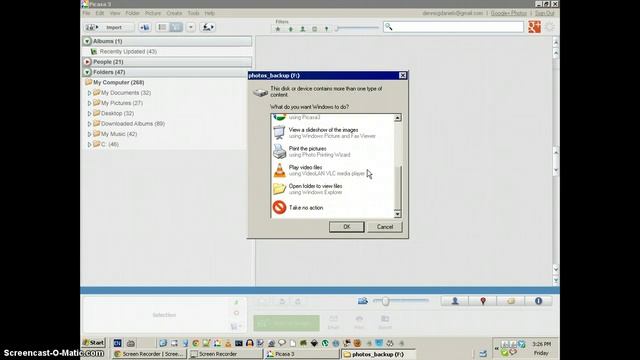The width and height of the screenshot is (640, 360).
Task: Switch to tree folder view
Action: pyautogui.click(x=176, y=27)
